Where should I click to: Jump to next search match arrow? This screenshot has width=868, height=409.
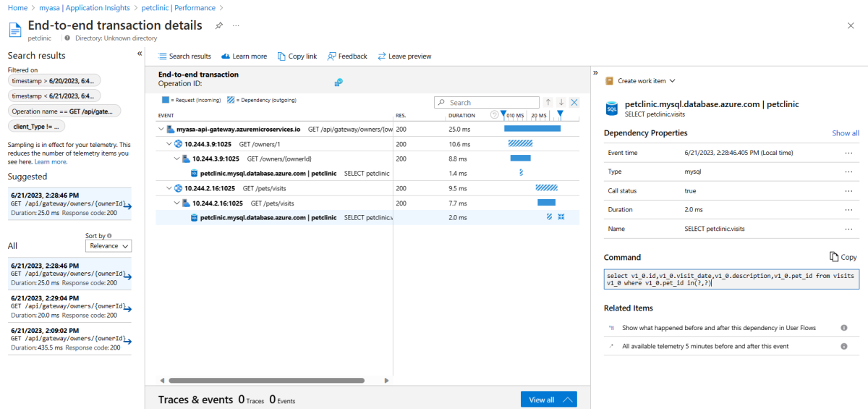[x=561, y=103]
